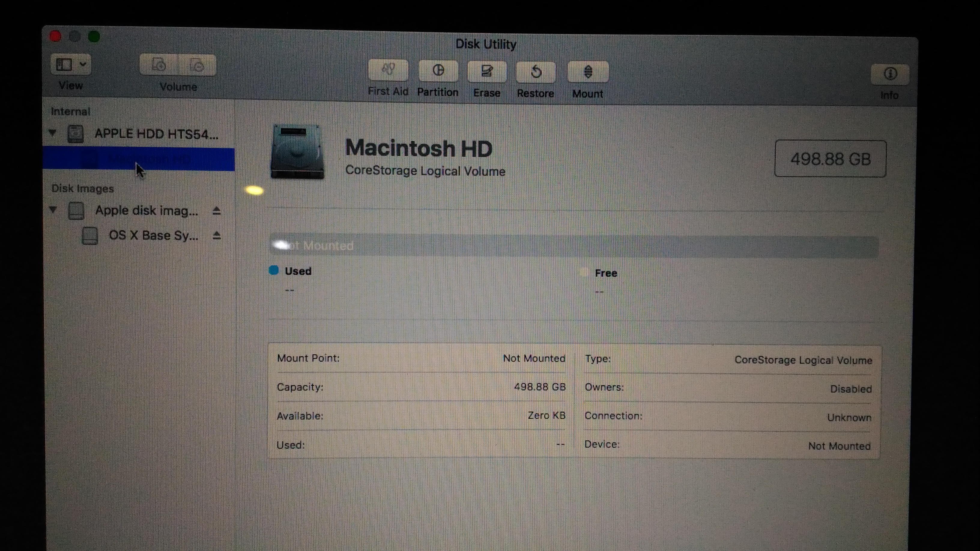Eject the Apple disk image
Viewport: 980px width, 551px height.
point(216,211)
